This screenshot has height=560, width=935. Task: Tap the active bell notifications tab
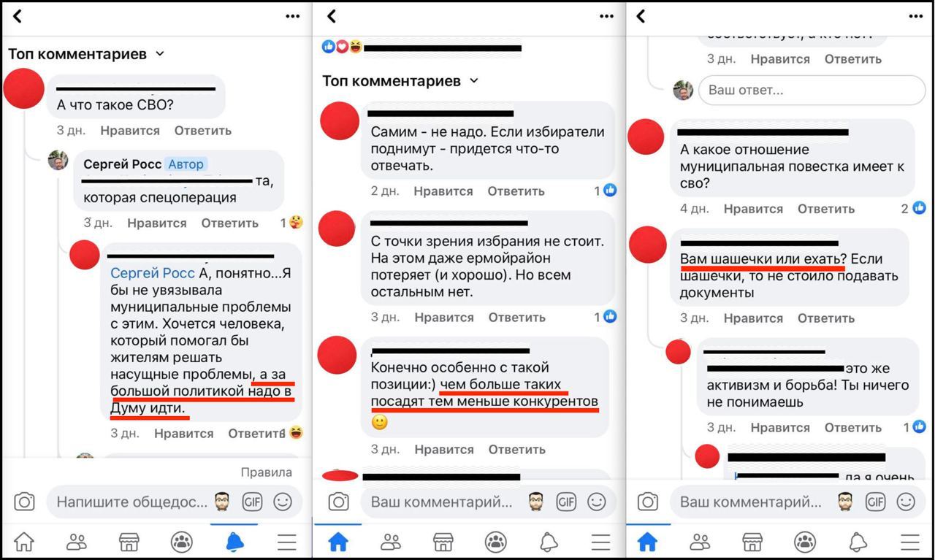pyautogui.click(x=234, y=542)
